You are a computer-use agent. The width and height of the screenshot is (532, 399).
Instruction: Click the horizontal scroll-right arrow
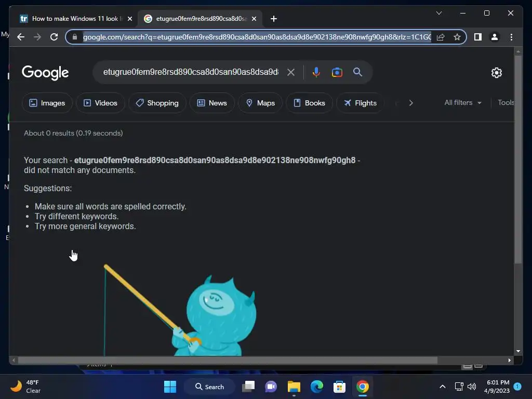(x=509, y=361)
